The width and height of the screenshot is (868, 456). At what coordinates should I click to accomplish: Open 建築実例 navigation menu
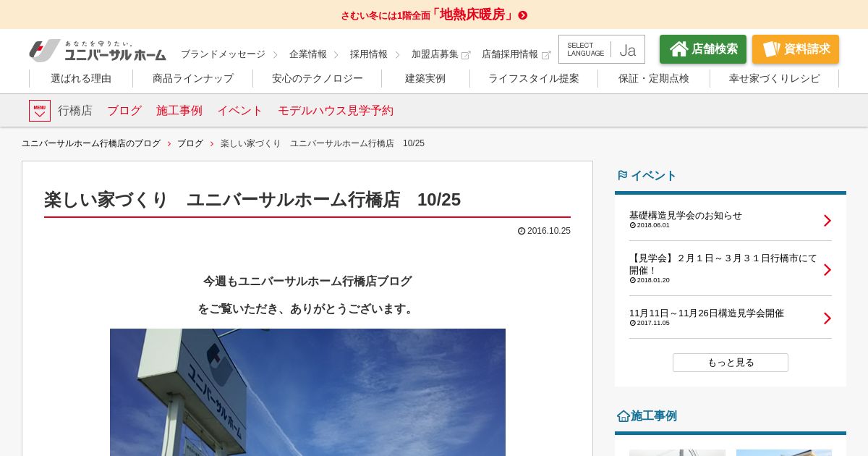(x=425, y=78)
